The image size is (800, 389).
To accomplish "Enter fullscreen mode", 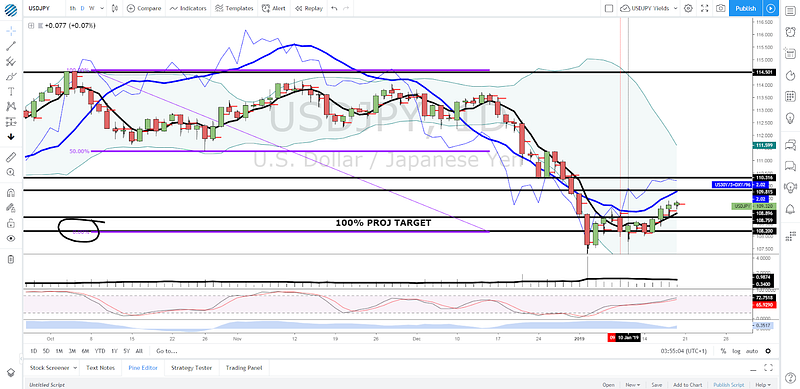I will (705, 8).
